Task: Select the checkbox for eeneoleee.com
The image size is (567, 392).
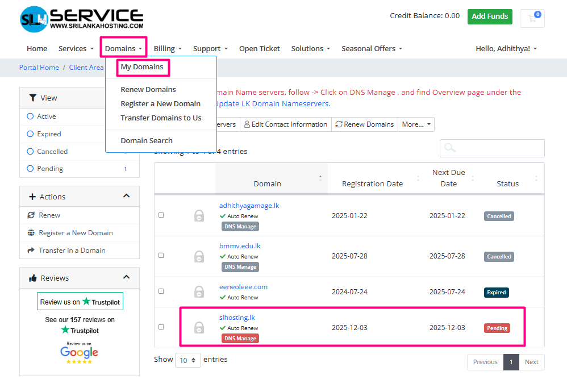Action: [x=161, y=291]
